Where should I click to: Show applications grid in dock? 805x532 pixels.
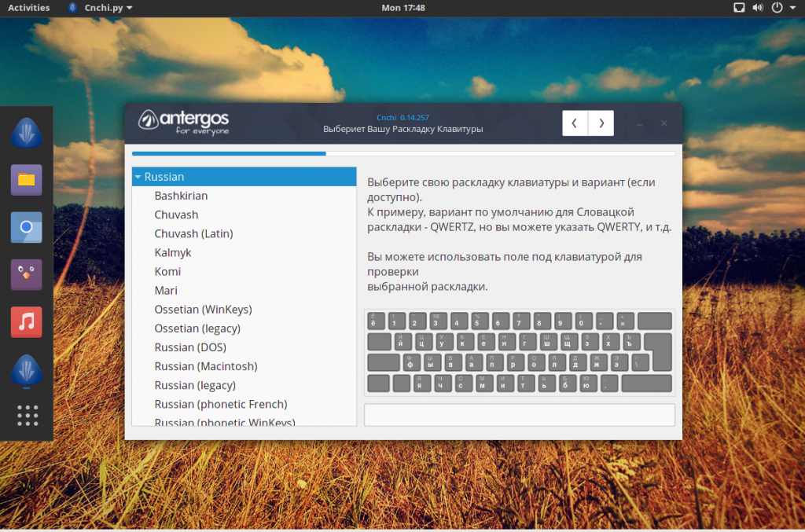point(27,416)
